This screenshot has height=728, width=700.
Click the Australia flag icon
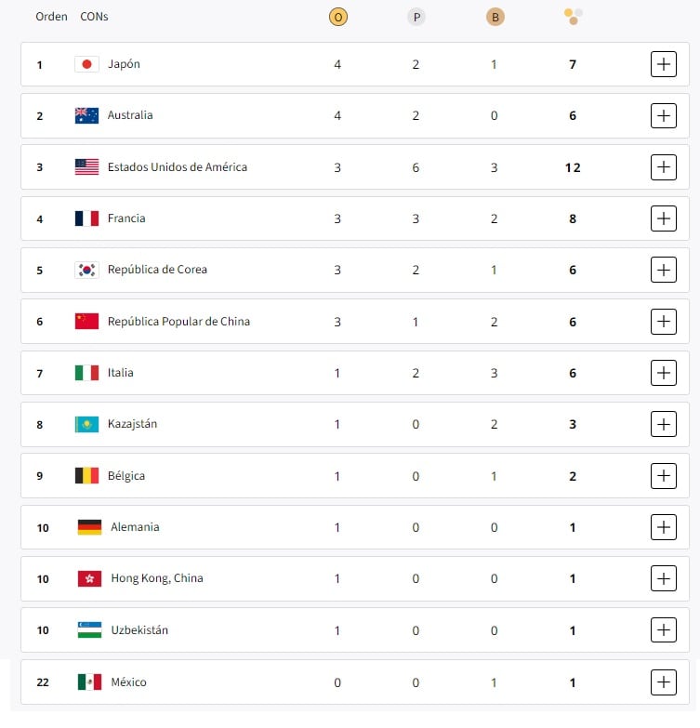click(x=86, y=115)
